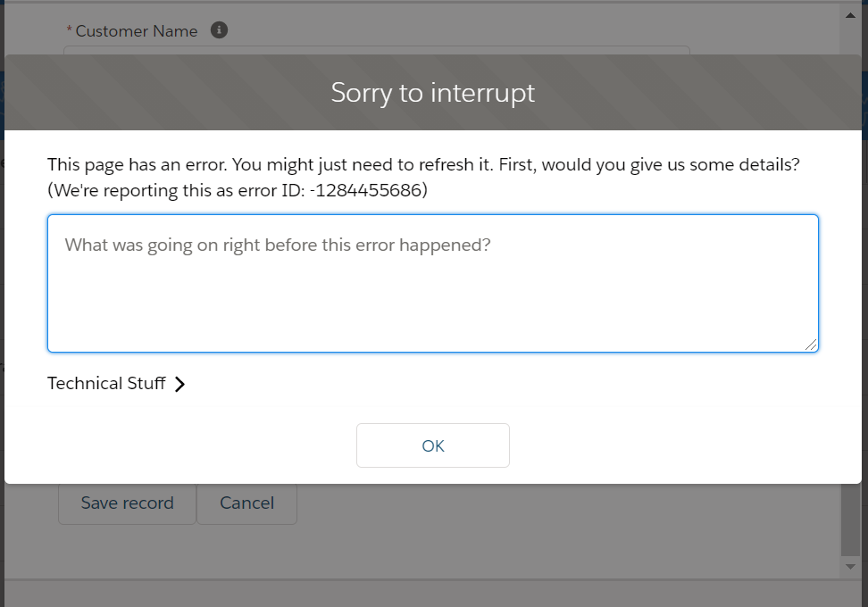Click the error ID number text

[x=366, y=190]
